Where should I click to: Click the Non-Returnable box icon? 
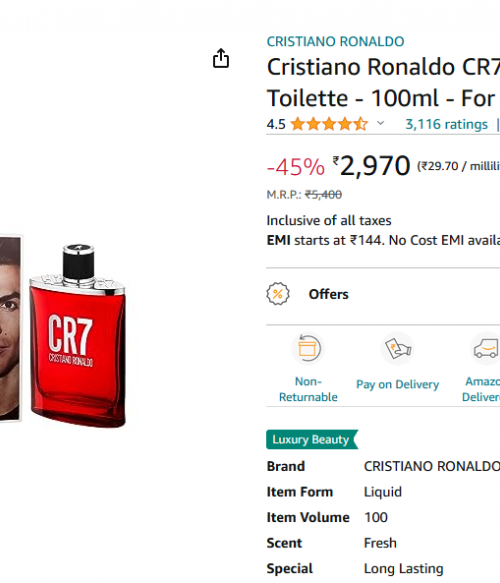coord(308,348)
